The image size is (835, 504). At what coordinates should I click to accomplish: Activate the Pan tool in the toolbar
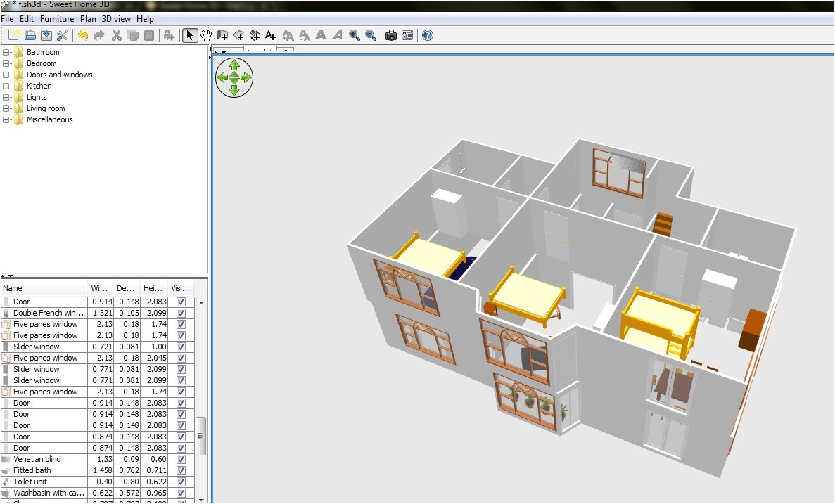click(x=206, y=34)
